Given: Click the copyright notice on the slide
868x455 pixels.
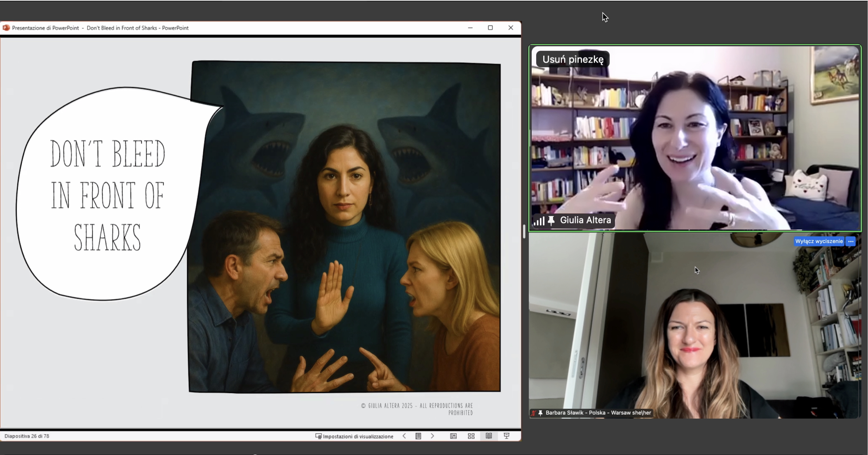Looking at the screenshot, I should click(x=417, y=409).
